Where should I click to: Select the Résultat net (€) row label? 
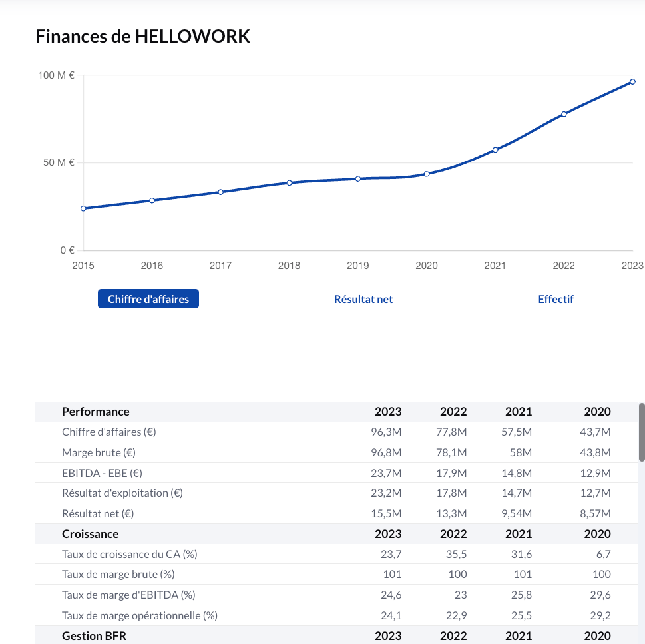[x=98, y=513]
